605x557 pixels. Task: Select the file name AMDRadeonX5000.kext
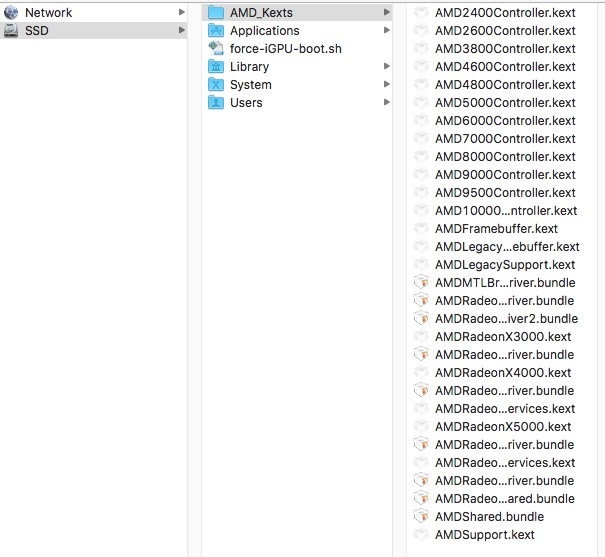pos(503,427)
